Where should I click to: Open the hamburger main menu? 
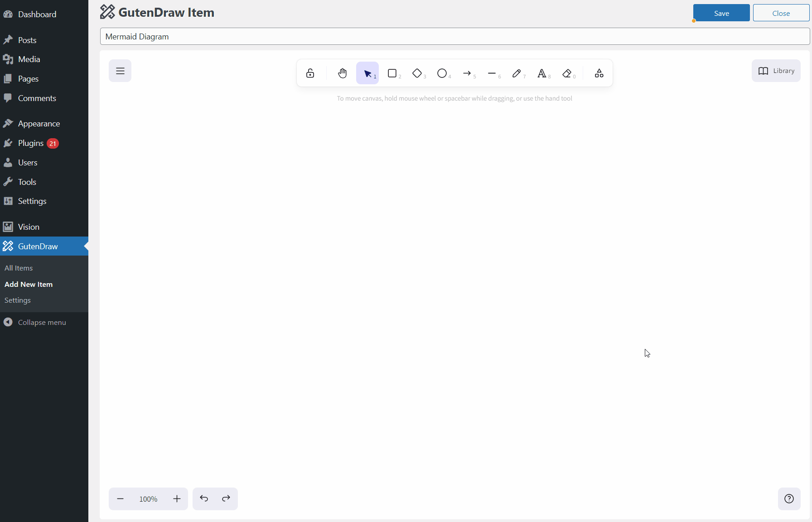[x=120, y=71]
